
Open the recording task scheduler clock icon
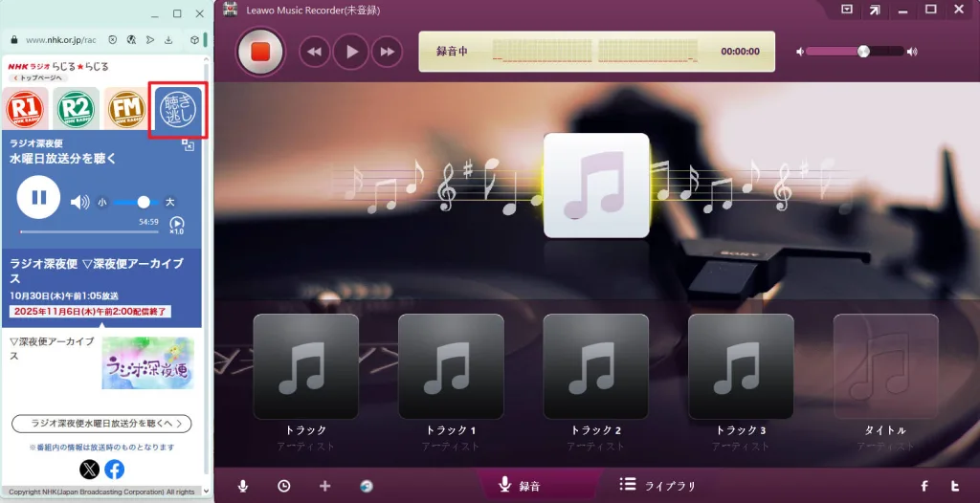[284, 486]
